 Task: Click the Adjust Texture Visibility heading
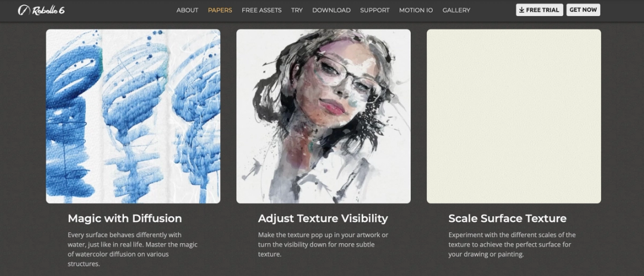(323, 218)
